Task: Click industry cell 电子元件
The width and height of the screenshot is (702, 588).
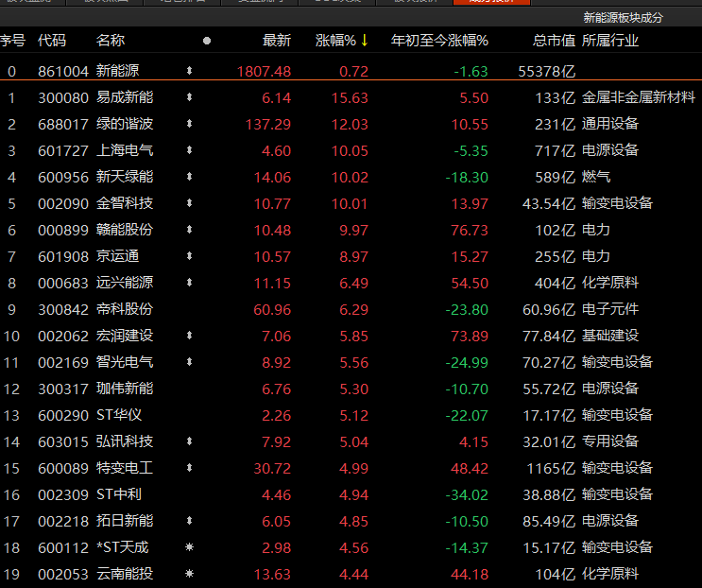Action: click(x=610, y=309)
